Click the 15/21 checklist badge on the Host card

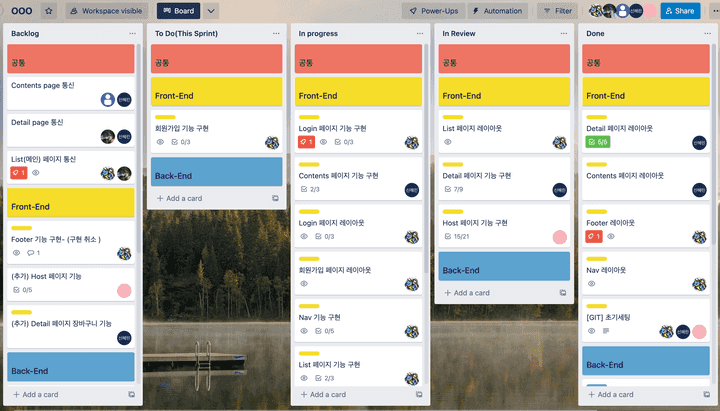click(456, 236)
